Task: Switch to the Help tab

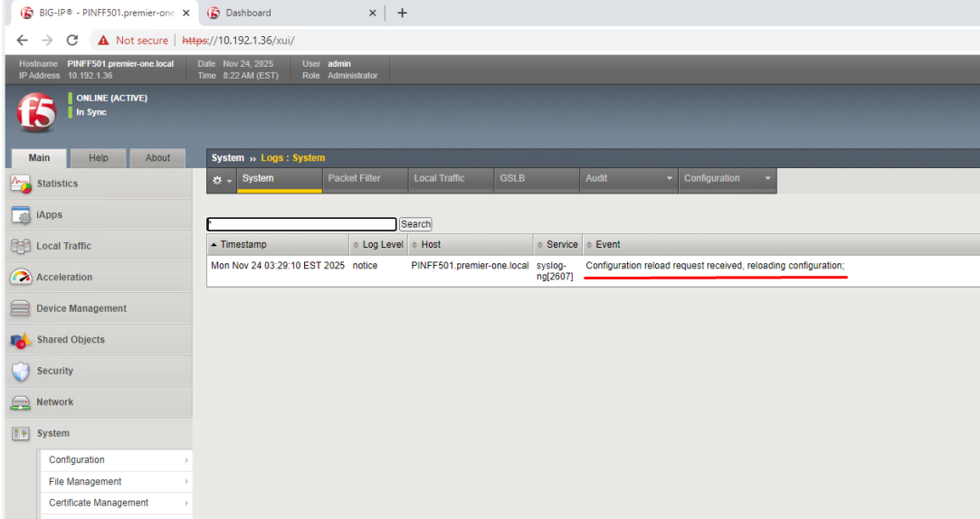Action: (98, 157)
